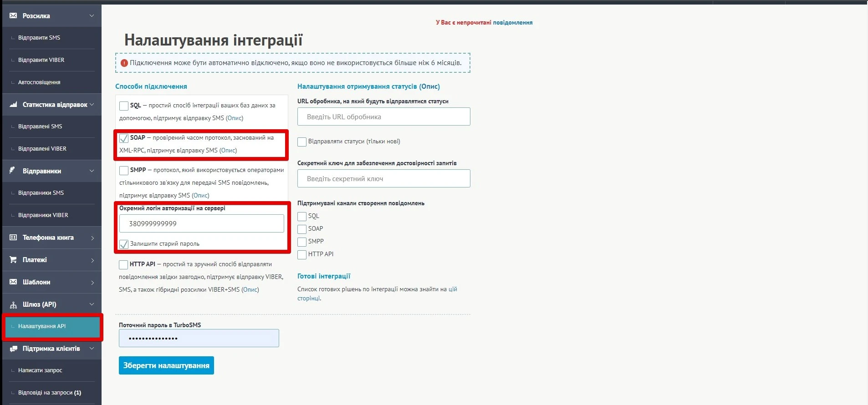Click the envelope icon beside Шаблони
The height and width of the screenshot is (405, 868).
point(13,282)
